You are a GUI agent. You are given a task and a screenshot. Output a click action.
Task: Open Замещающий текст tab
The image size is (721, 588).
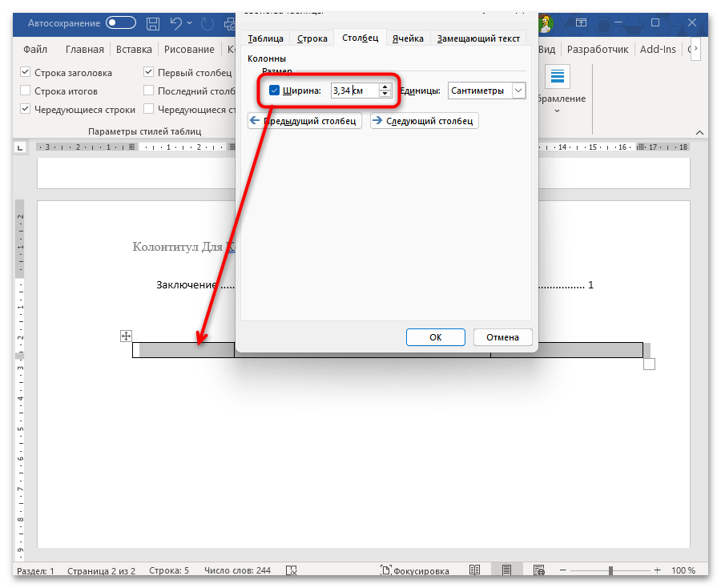point(478,38)
